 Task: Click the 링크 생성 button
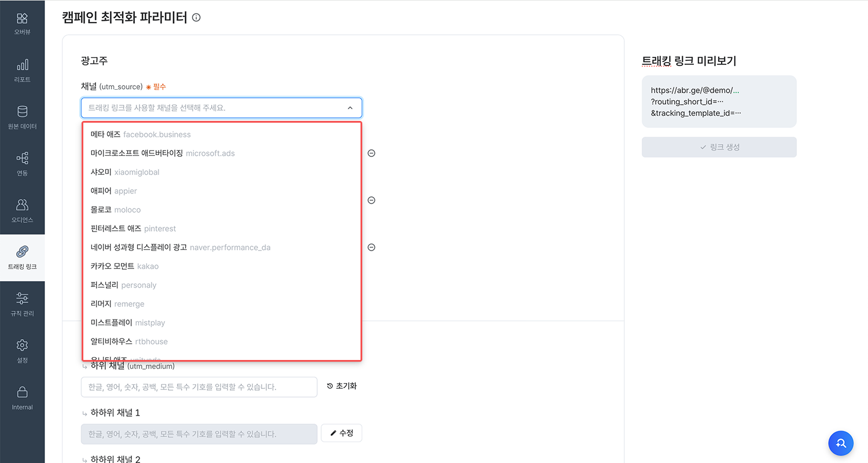[x=719, y=147]
